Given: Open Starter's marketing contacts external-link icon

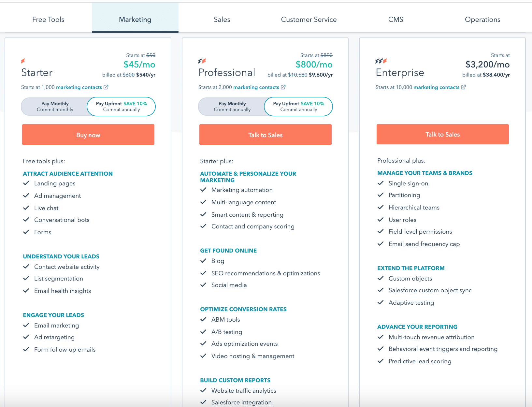Looking at the screenshot, I should [106, 87].
